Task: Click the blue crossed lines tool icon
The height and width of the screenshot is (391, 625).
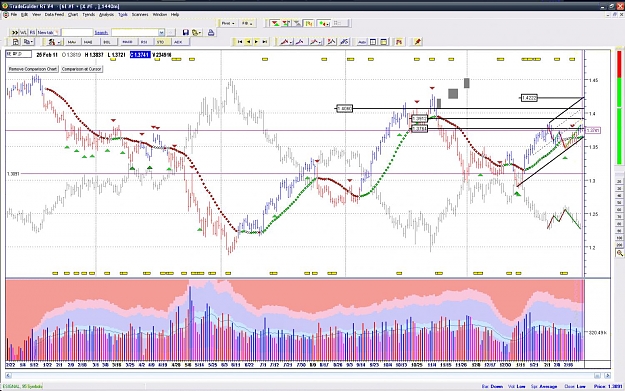Action: click(x=345, y=42)
